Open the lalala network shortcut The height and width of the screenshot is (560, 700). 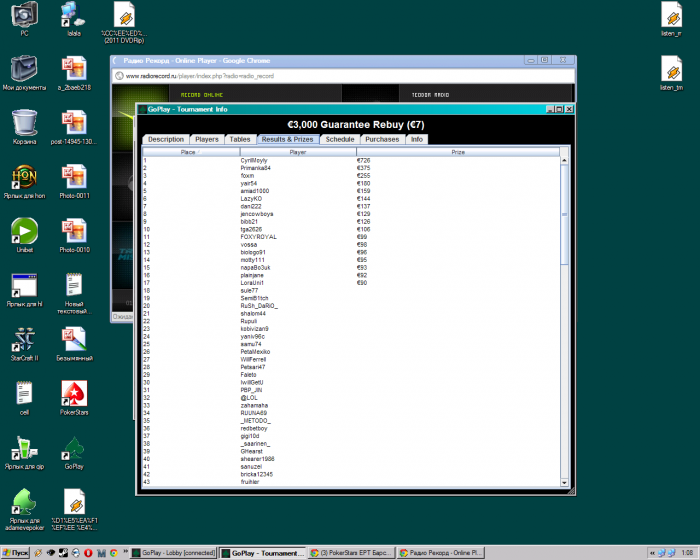[74, 19]
